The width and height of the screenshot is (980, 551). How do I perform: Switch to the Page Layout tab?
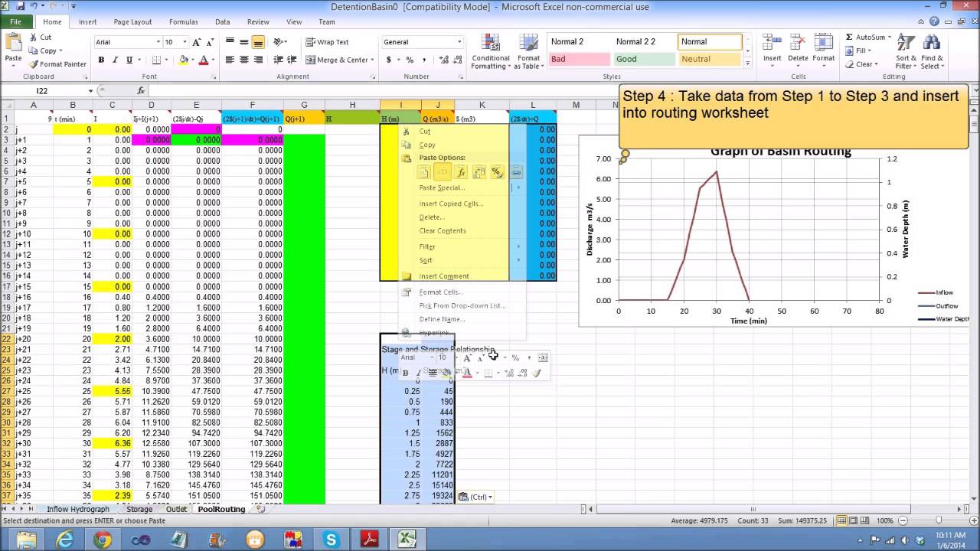coord(132,22)
